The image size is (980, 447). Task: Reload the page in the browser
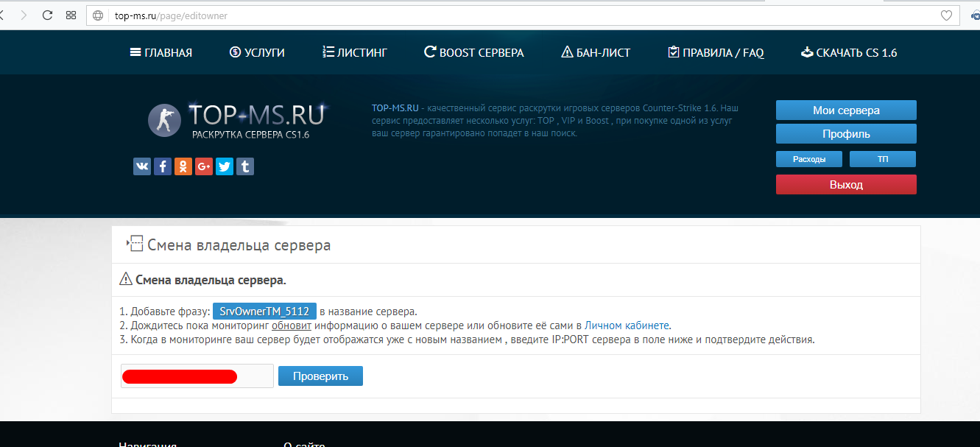48,15
